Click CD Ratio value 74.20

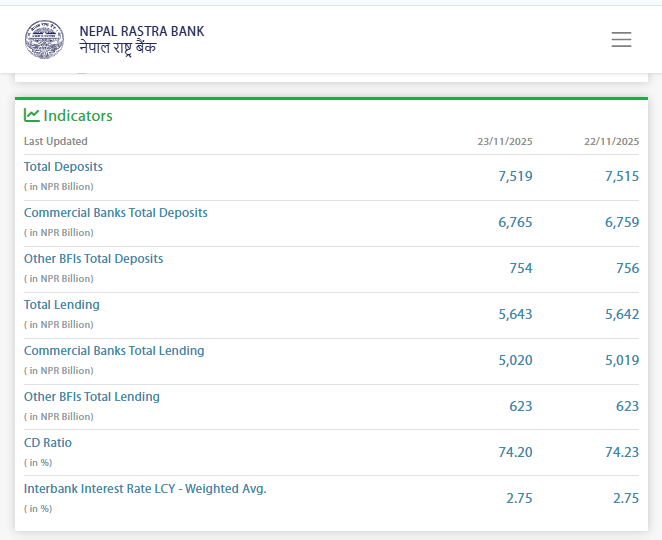point(515,452)
